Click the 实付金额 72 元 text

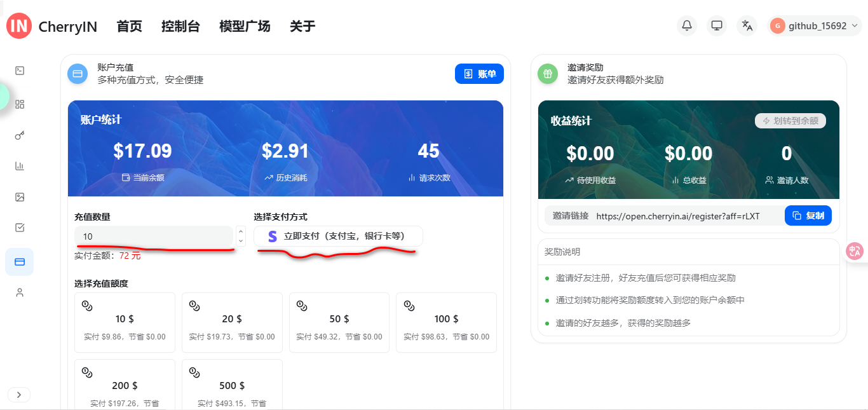click(x=107, y=256)
